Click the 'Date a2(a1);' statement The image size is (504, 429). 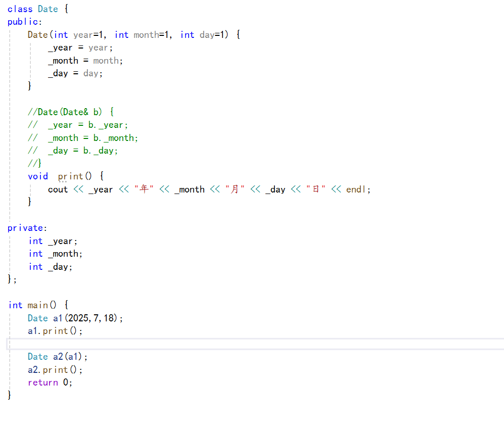click(x=58, y=357)
